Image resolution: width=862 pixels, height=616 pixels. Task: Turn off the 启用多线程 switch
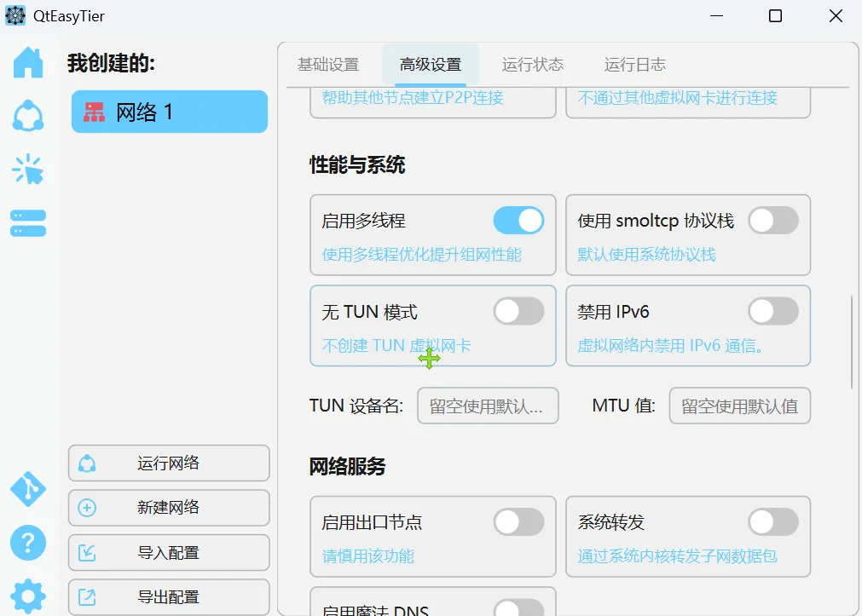point(518,221)
